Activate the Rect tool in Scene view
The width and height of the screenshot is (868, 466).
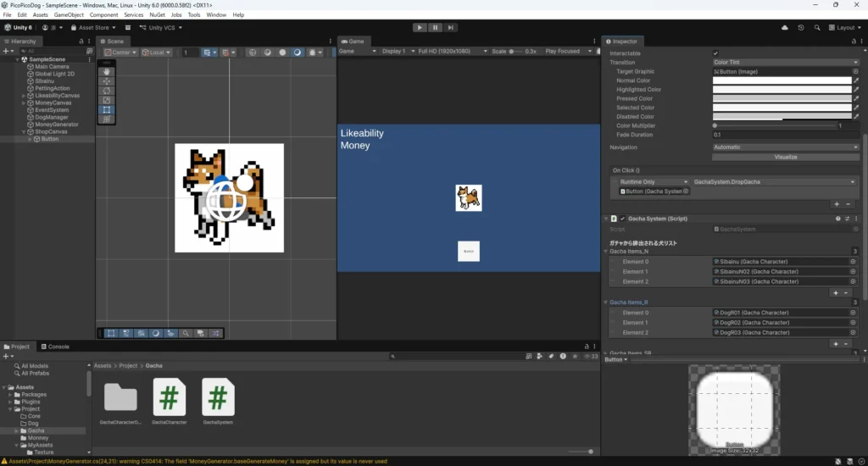107,110
